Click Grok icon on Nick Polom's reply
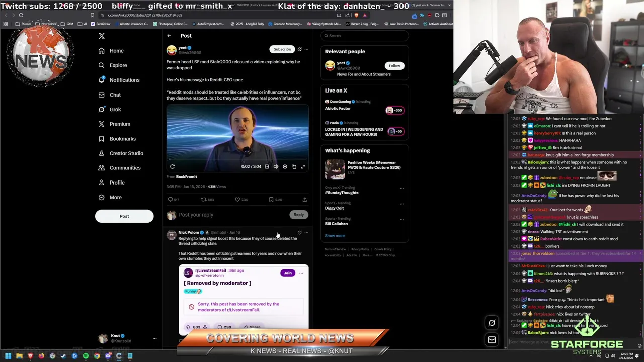Image resolution: width=644 pixels, height=362 pixels. pyautogui.click(x=299, y=233)
